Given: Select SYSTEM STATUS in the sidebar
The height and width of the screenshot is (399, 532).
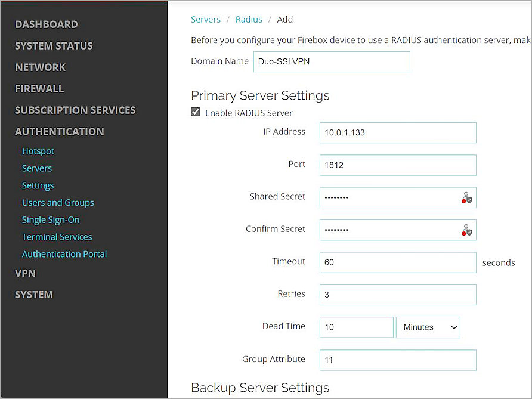Looking at the screenshot, I should pyautogui.click(x=54, y=45).
